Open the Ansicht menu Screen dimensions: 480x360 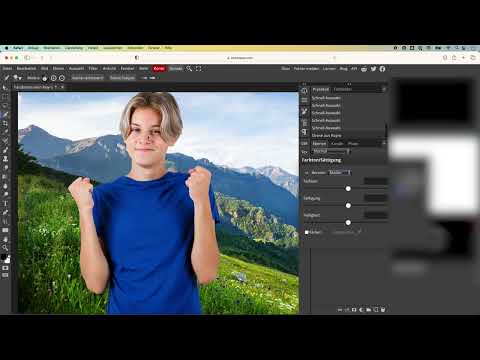(x=109, y=69)
